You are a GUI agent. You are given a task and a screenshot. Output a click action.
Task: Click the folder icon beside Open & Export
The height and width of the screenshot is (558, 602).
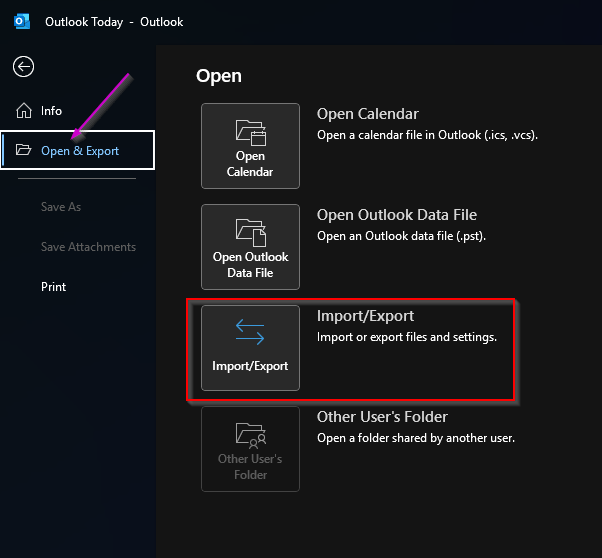click(23, 151)
